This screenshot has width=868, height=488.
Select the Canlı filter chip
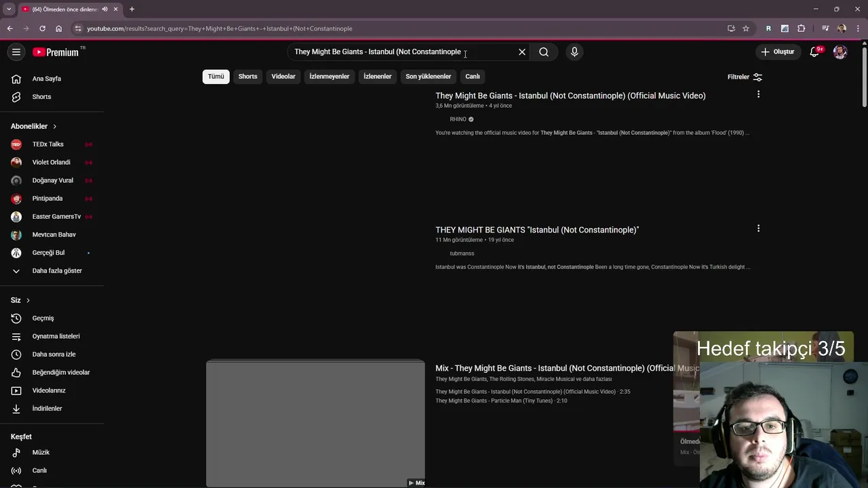point(473,77)
